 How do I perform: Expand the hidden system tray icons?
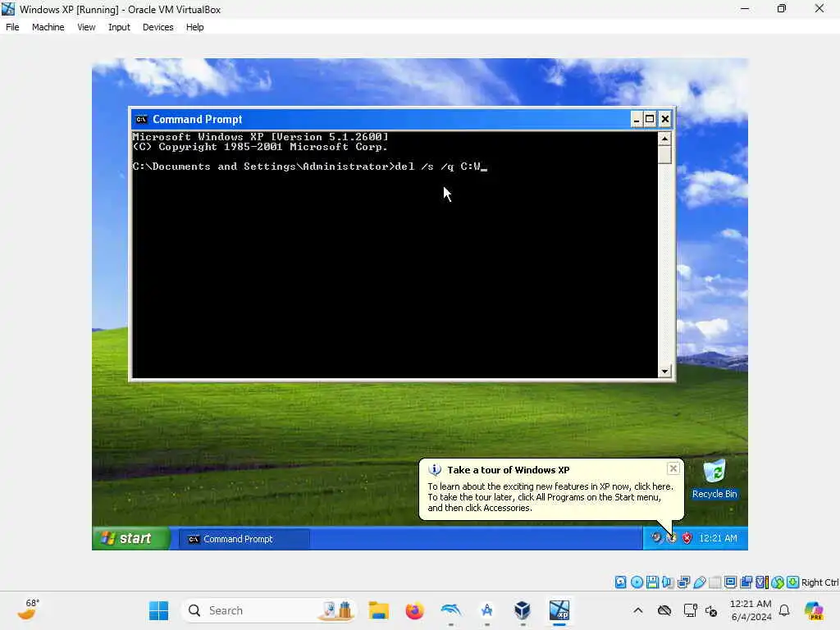click(x=638, y=610)
